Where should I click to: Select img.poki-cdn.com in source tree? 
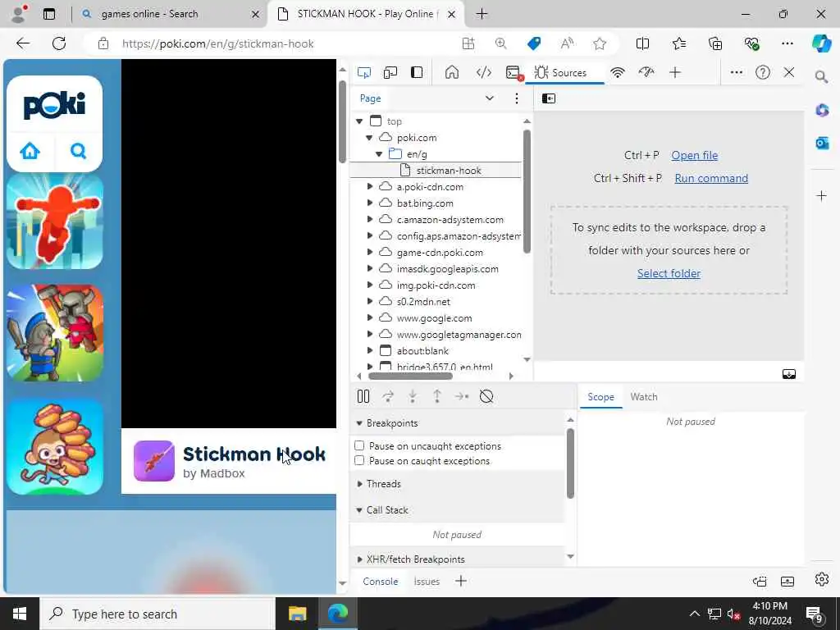[x=436, y=285]
